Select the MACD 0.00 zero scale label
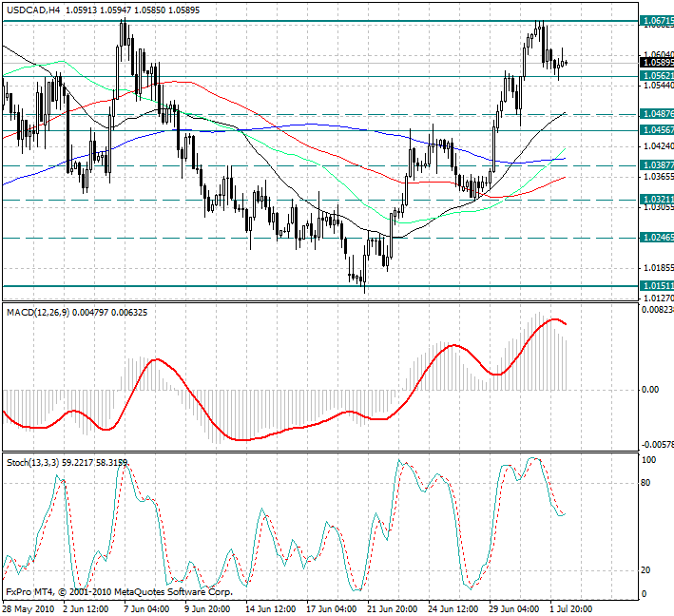674x616 pixels. point(651,390)
